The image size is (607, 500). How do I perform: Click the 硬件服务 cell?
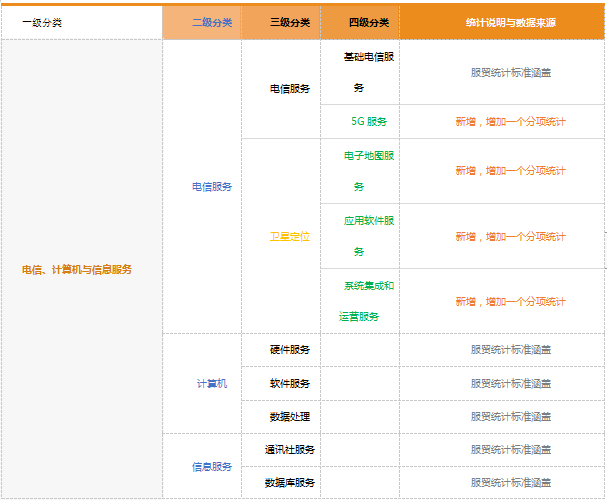[x=289, y=350]
